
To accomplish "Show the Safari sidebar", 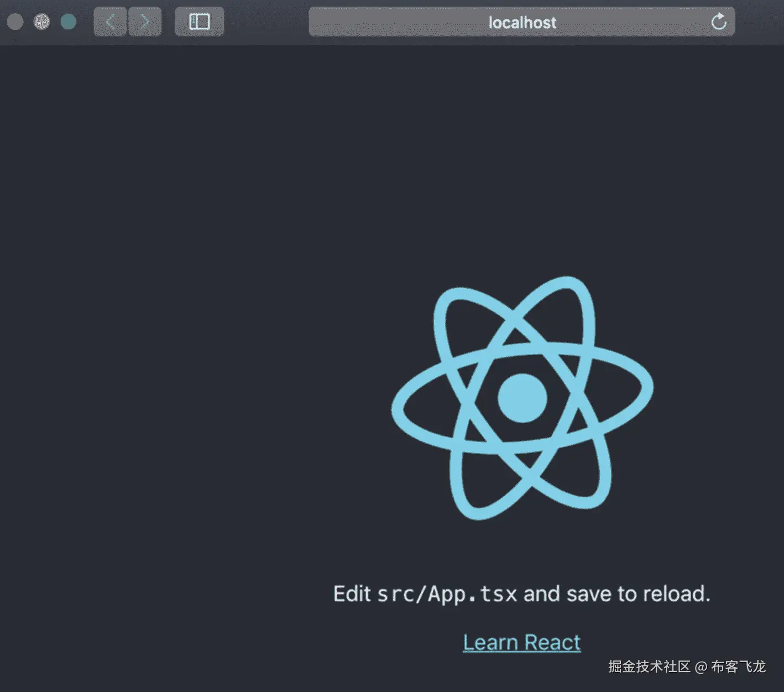I will pos(200,22).
